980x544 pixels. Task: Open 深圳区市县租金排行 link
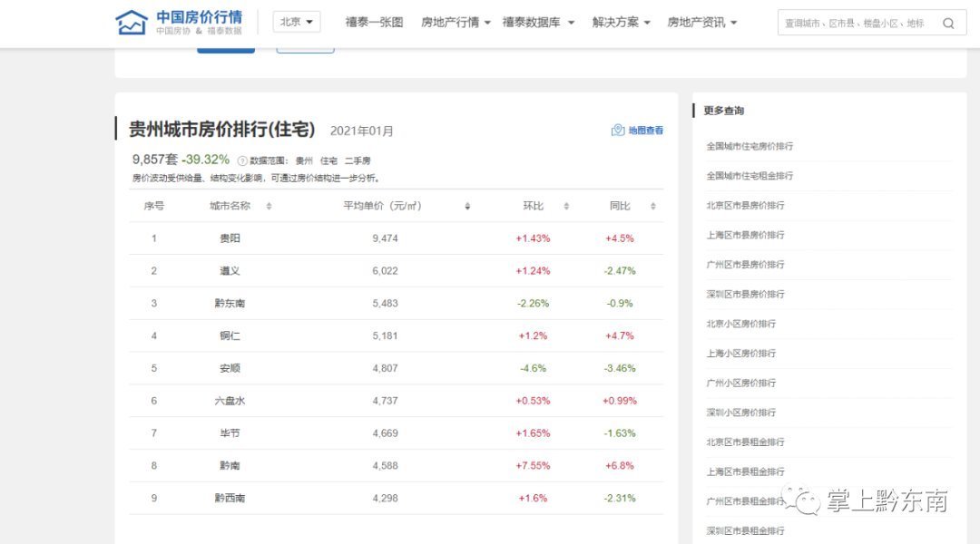pos(745,531)
